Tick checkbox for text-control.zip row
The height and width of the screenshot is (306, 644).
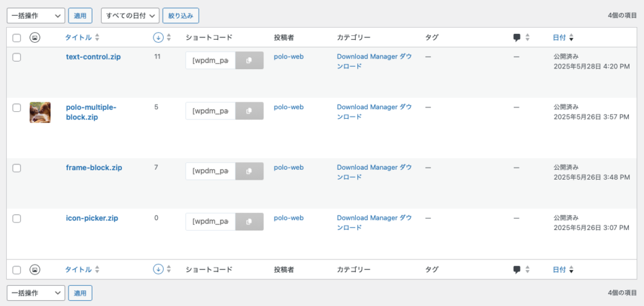(x=17, y=57)
